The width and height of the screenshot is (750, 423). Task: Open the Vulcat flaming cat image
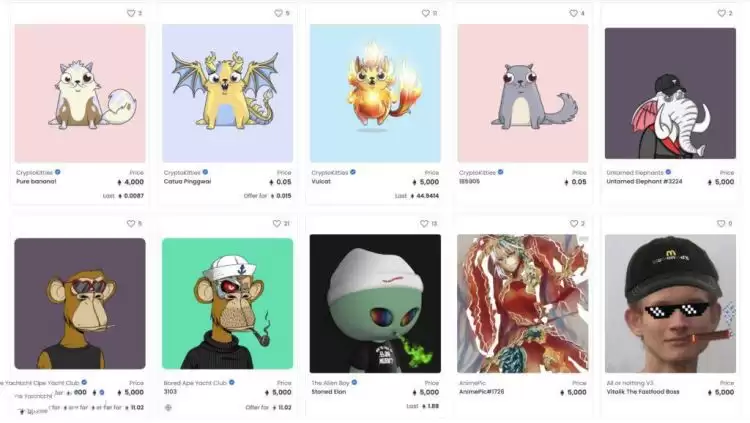375,93
